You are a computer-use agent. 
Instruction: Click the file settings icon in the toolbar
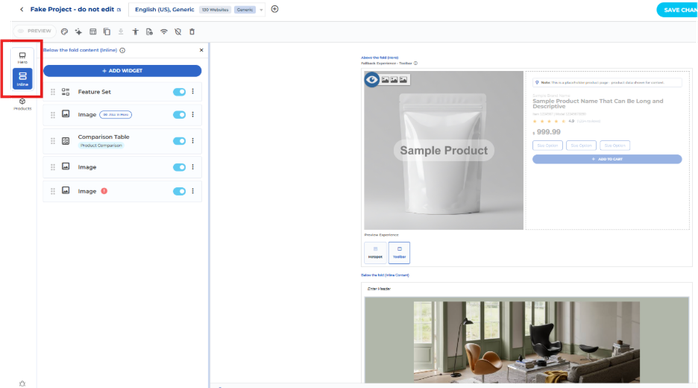point(149,32)
